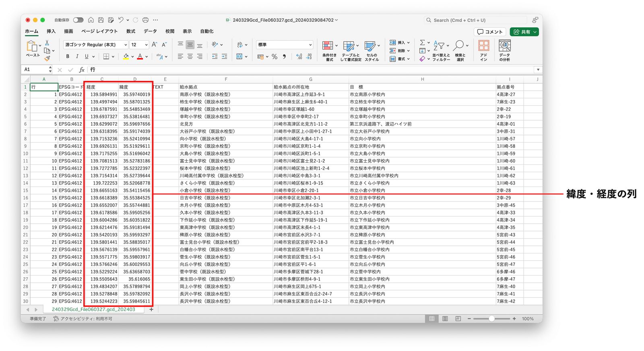This screenshot has height=351, width=644.
Task: Toggle middle vertical alignment button
Action: coord(190,45)
